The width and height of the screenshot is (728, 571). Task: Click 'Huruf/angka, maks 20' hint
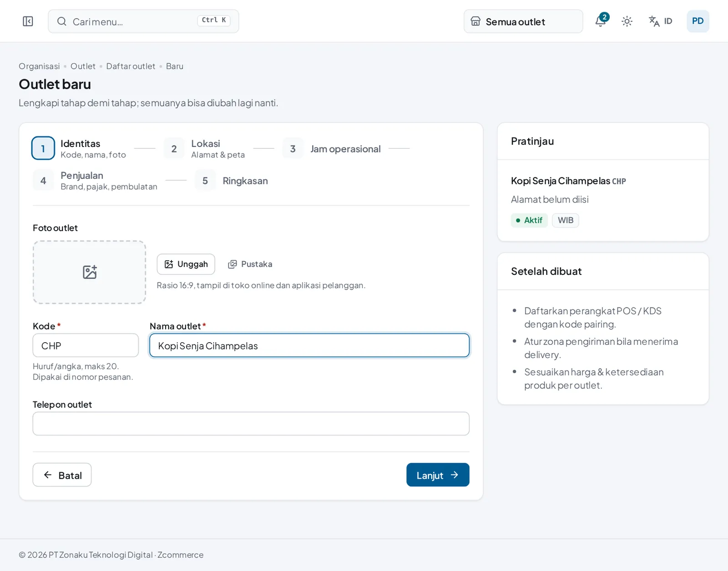83,372
